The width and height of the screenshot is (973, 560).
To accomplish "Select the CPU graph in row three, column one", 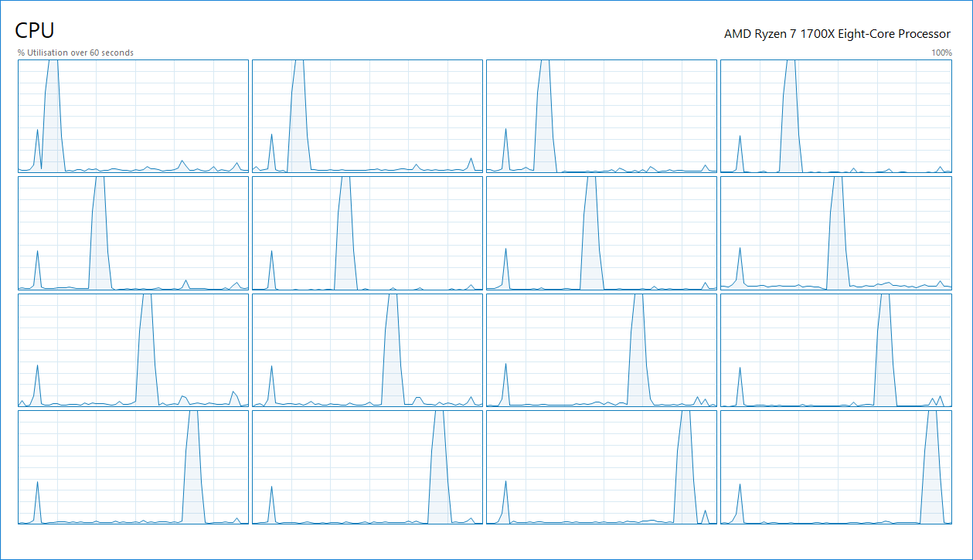I will (133, 351).
